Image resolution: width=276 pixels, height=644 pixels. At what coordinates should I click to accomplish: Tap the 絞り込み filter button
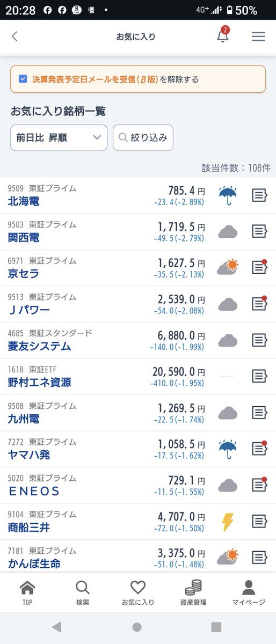(x=143, y=138)
